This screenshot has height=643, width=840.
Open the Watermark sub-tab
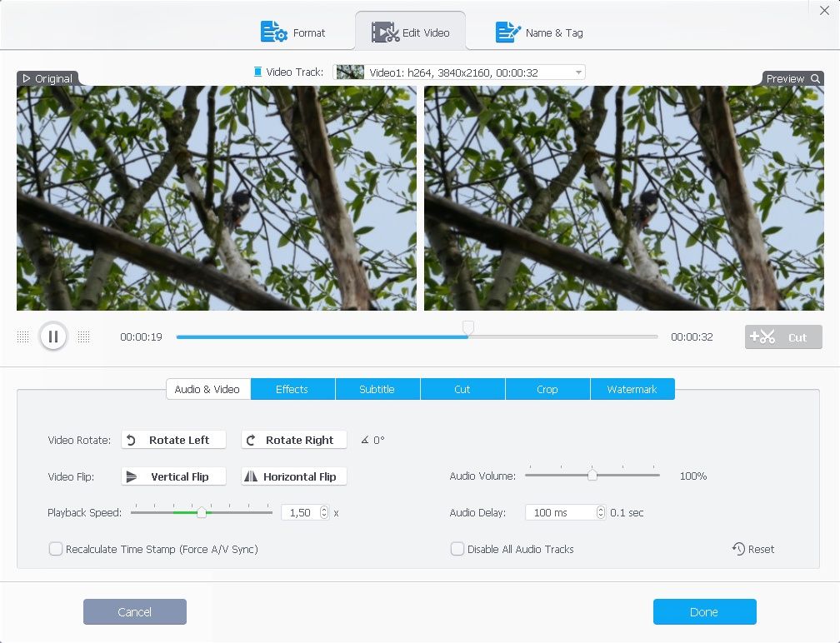point(632,389)
